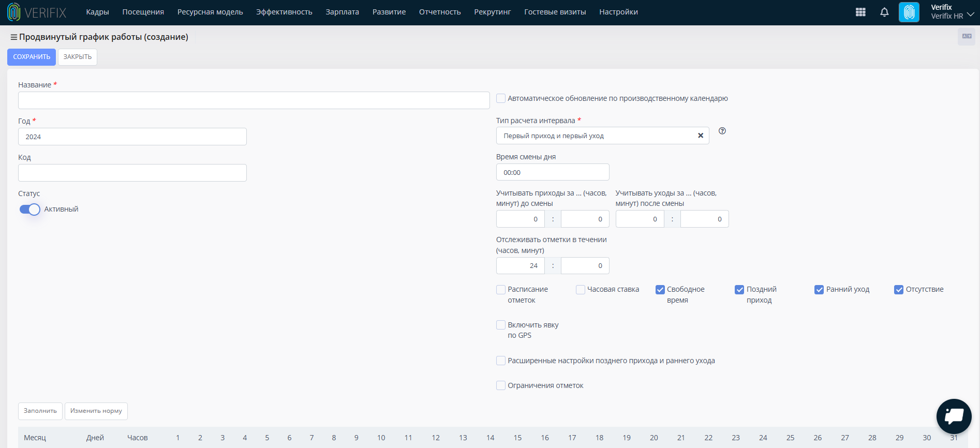The width and height of the screenshot is (980, 448).
Task: Click day 15 column header
Action: pos(517,438)
